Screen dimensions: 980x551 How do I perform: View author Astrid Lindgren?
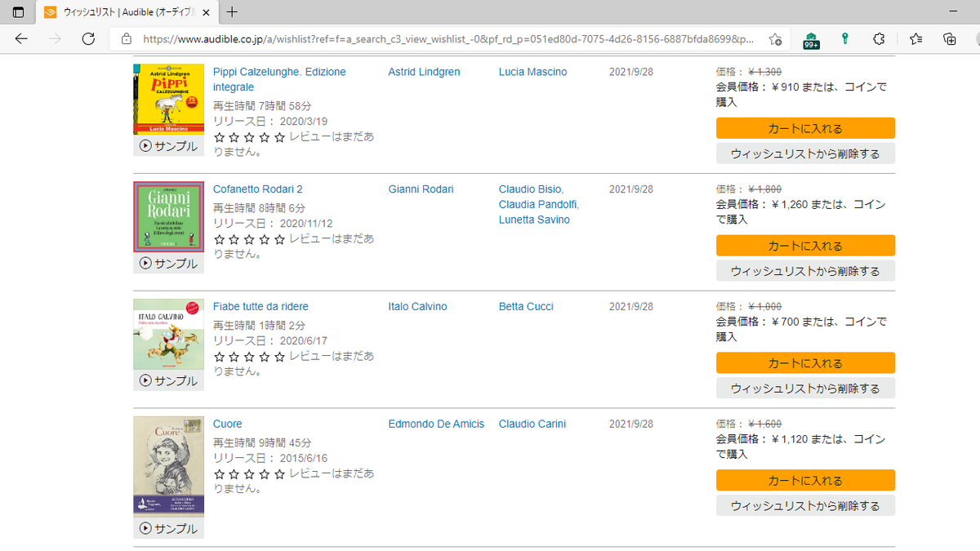(424, 72)
